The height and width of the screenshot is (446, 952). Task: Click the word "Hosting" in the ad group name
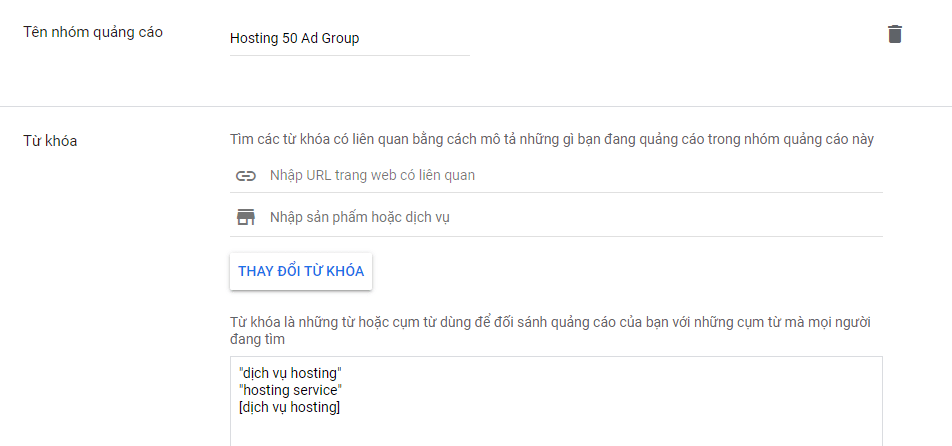click(x=254, y=39)
